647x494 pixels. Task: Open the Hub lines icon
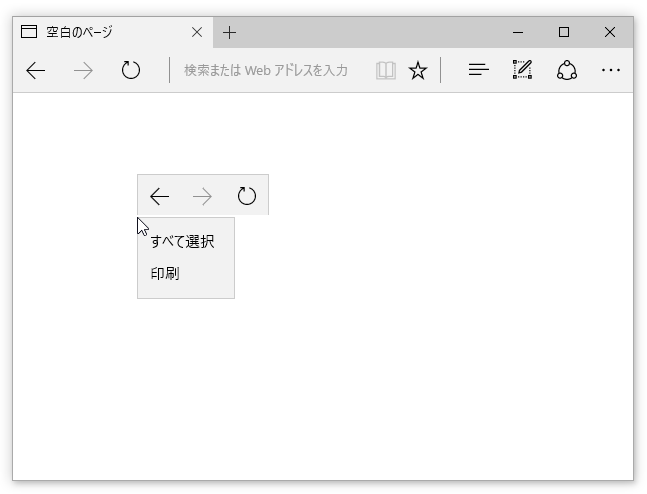click(x=479, y=70)
